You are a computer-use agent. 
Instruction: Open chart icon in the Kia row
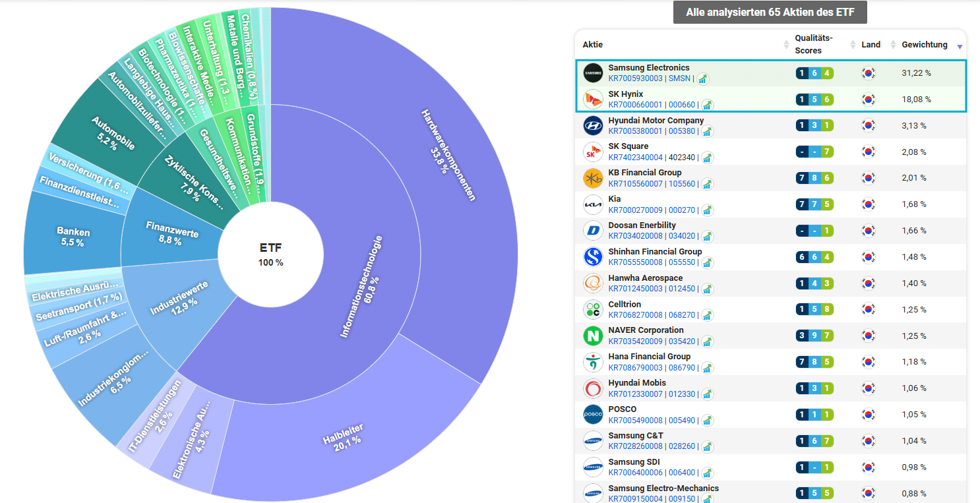point(708,210)
